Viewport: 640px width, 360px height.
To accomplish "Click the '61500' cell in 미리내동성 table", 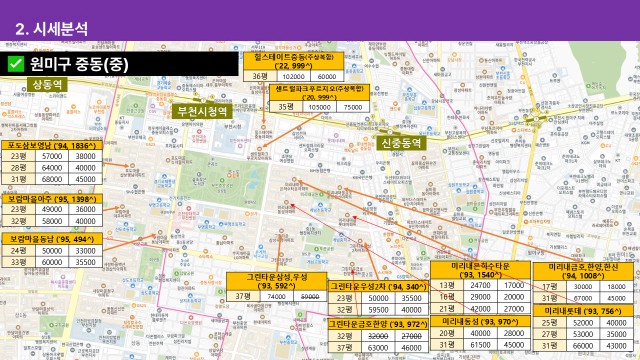I will tap(480, 345).
